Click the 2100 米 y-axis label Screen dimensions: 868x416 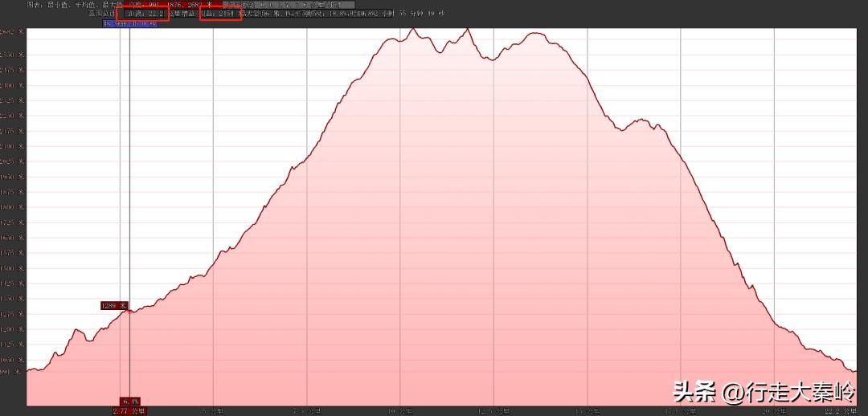(x=13, y=146)
